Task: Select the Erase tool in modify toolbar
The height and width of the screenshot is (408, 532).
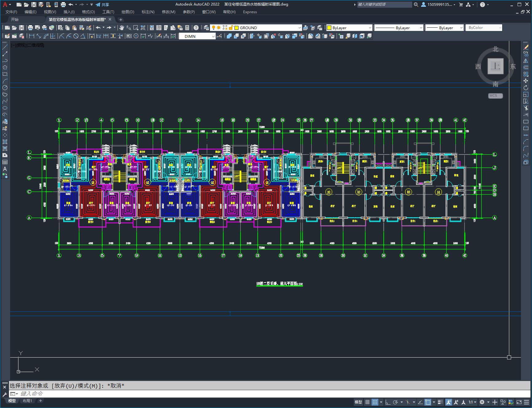Action: pyautogui.click(x=526, y=47)
